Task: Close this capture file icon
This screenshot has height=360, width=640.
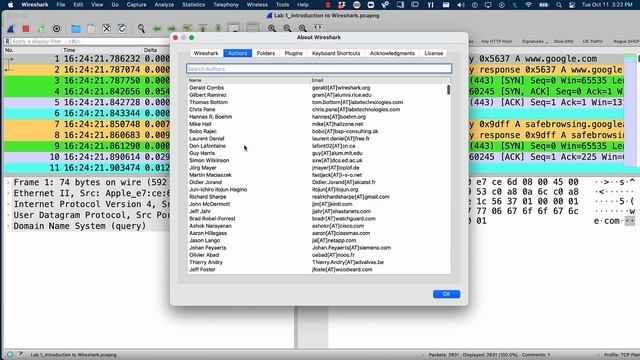Action: (107, 29)
